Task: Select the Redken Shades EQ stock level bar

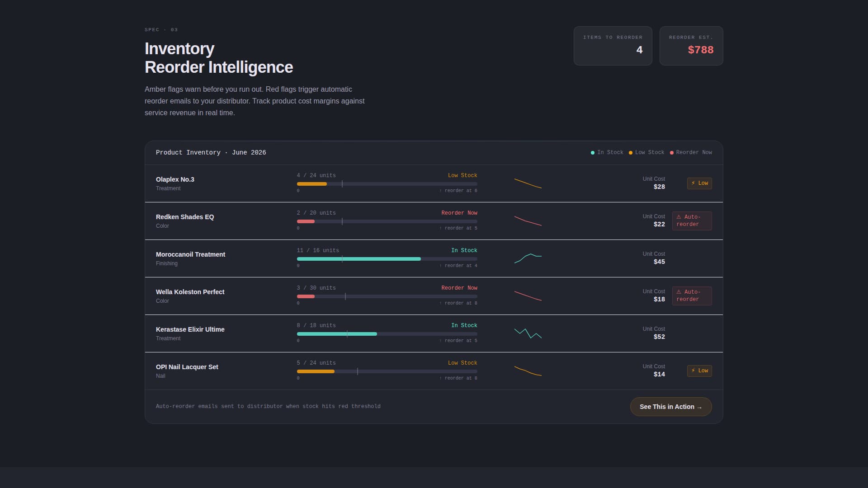Action: (x=387, y=221)
